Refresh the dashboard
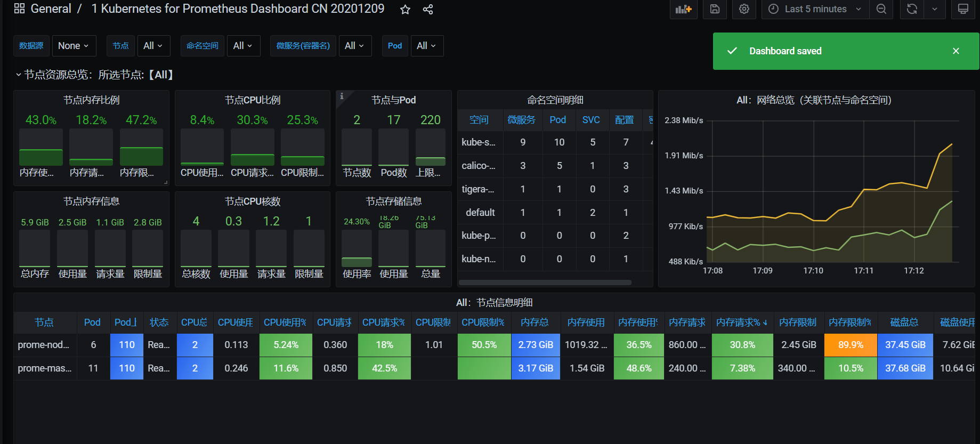The height and width of the screenshot is (444, 980). pyautogui.click(x=912, y=9)
